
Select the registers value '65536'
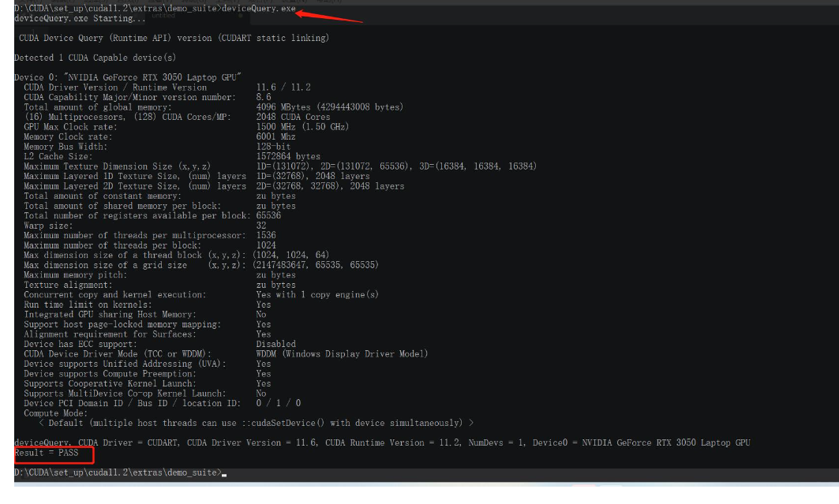click(268, 216)
